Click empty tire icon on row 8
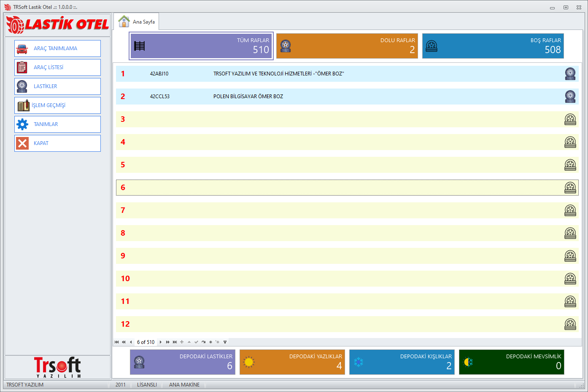588x392 pixels. click(570, 233)
